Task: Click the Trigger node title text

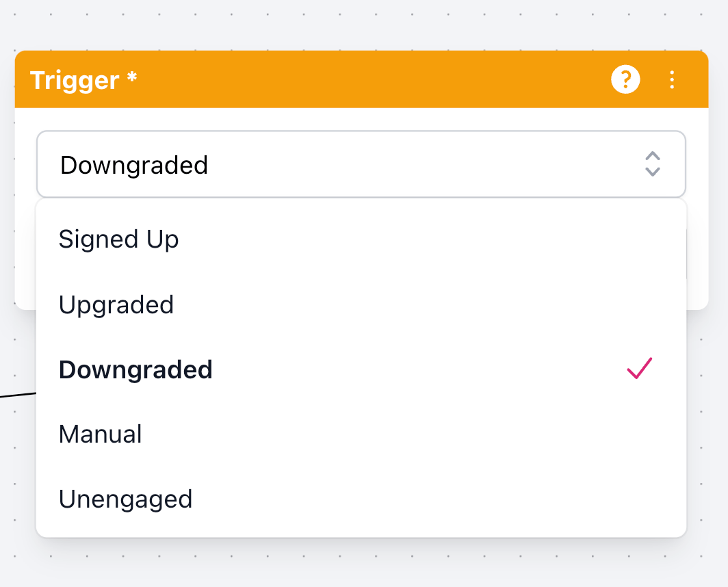Action: point(75,80)
